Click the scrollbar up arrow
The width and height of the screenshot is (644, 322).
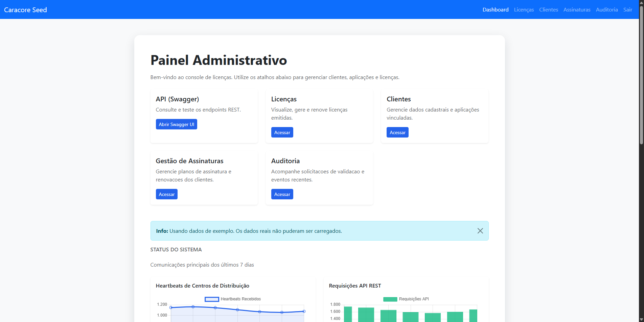pyautogui.click(x=641, y=3)
